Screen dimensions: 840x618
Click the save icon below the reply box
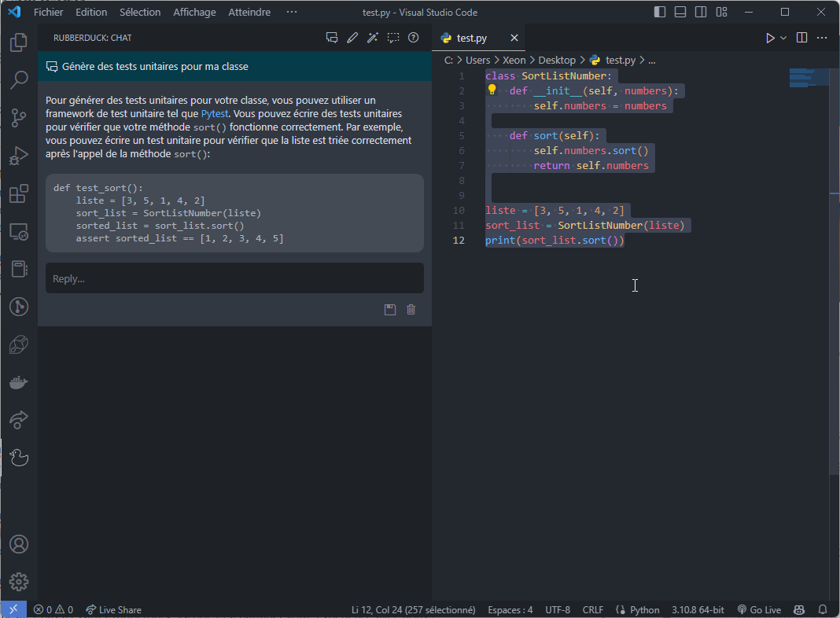390,310
